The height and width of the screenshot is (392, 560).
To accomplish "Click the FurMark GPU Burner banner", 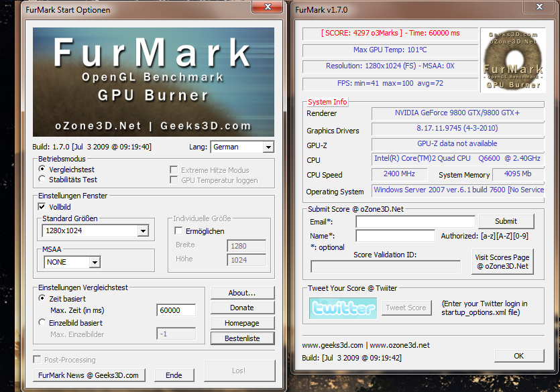I will (154, 82).
